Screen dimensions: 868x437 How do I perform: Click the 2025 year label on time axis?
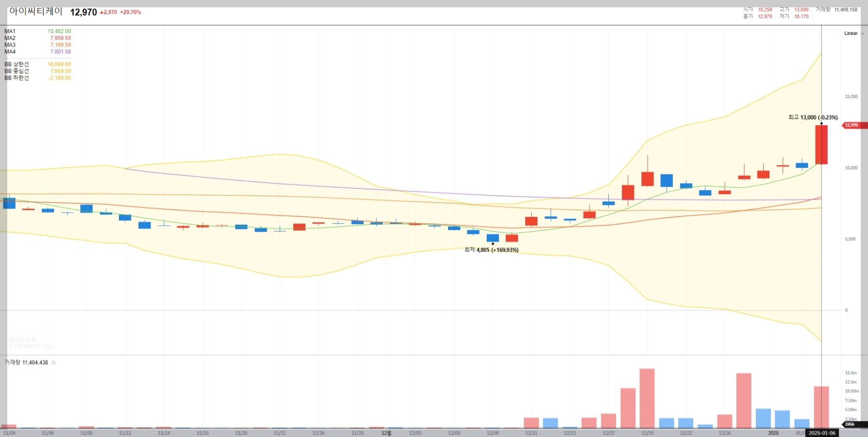click(x=773, y=433)
